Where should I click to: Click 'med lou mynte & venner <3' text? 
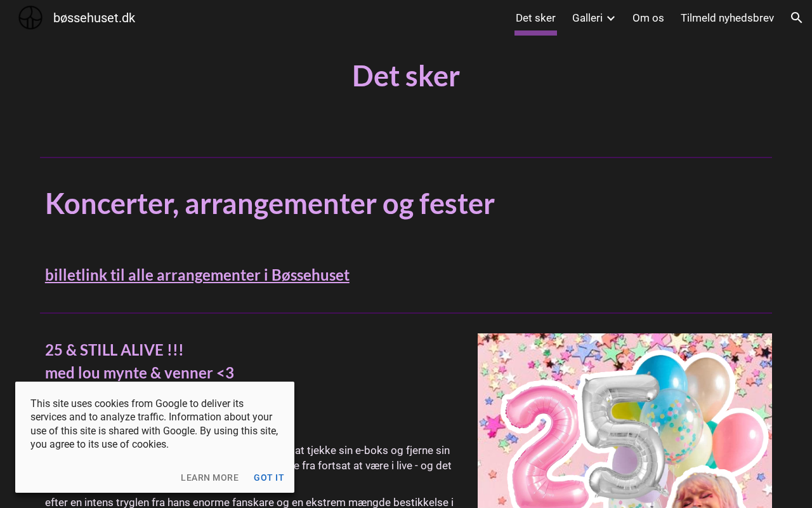point(140,373)
